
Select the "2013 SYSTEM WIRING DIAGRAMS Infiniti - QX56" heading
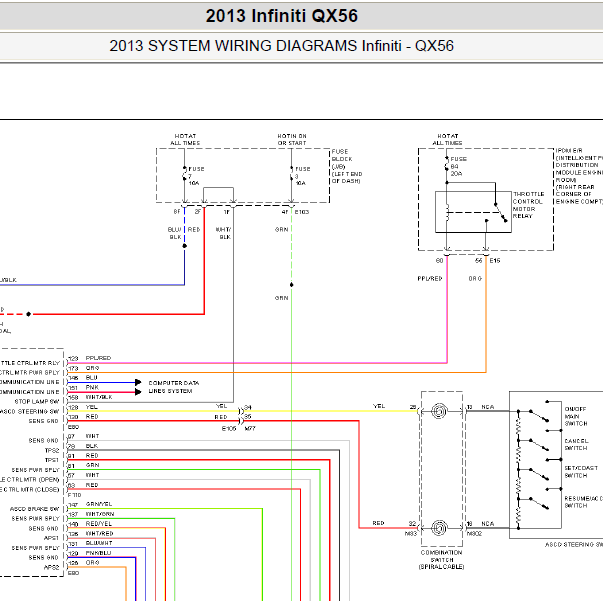pos(282,46)
